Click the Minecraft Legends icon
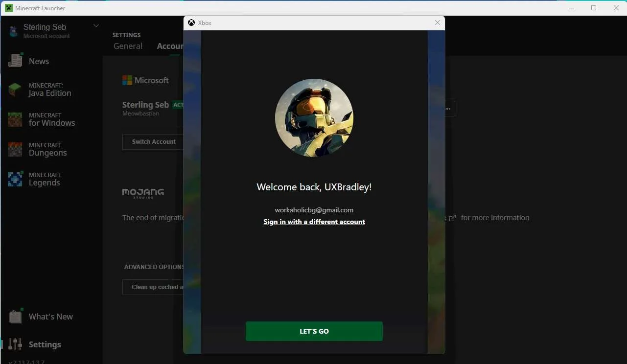 coord(15,179)
